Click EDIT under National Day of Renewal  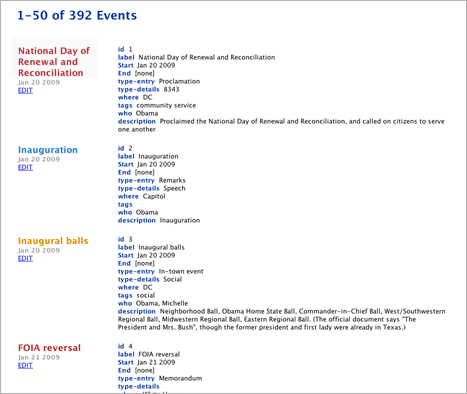[x=25, y=90]
